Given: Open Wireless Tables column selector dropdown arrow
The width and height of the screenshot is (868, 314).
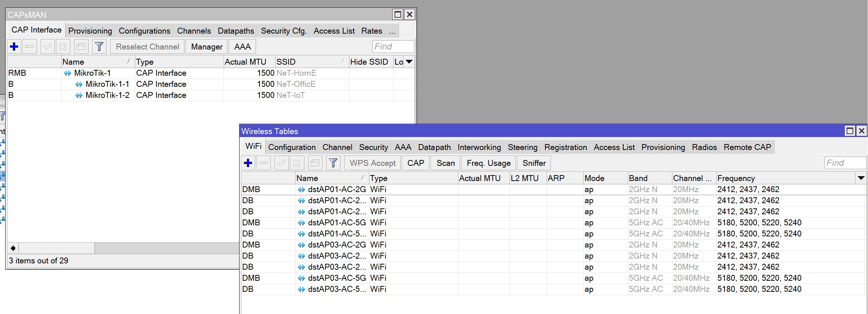Looking at the screenshot, I should (861, 178).
